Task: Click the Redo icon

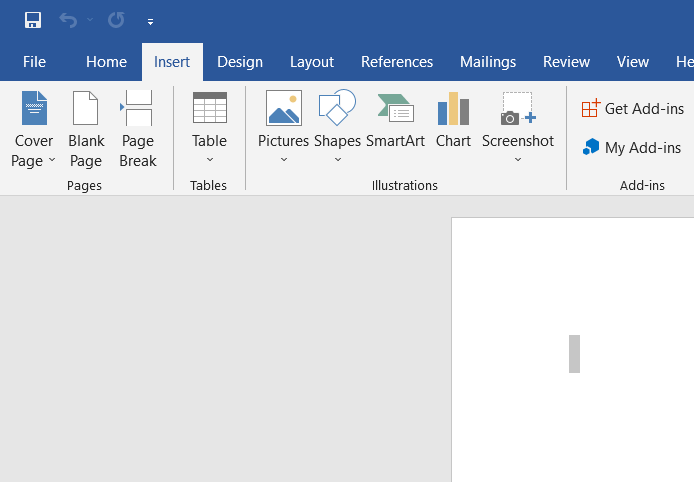Action: [x=116, y=20]
